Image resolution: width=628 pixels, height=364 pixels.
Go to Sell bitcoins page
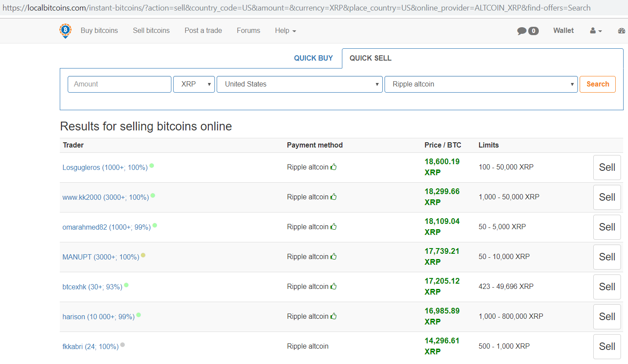[x=151, y=31]
